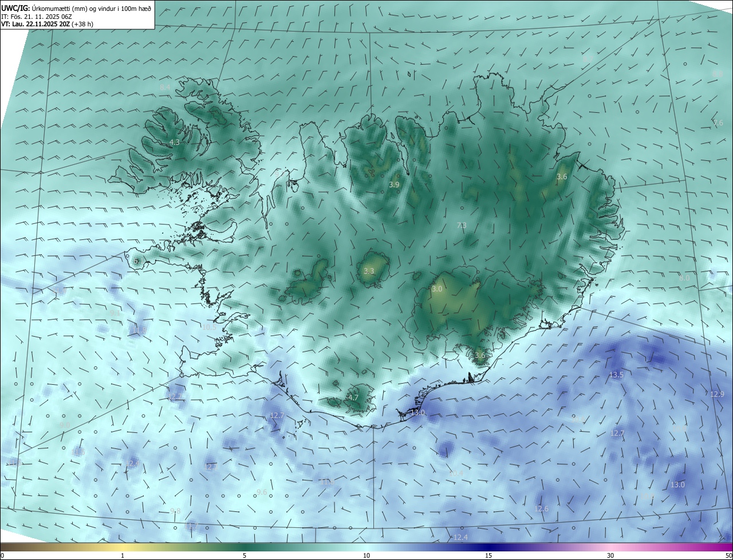Click the yellow segment of the color scale
Screen dimensions: 733x560
point(123,547)
